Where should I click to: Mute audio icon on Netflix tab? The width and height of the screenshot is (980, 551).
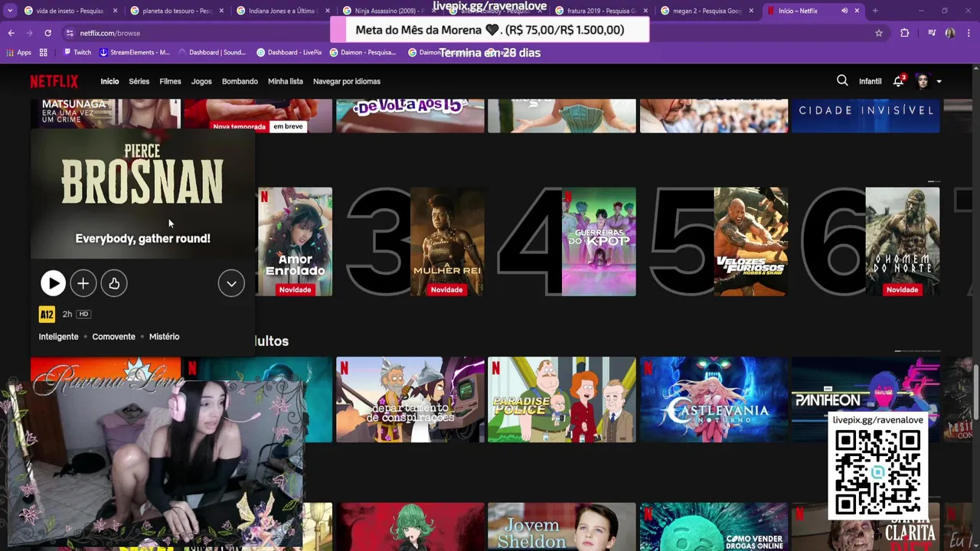(x=844, y=11)
